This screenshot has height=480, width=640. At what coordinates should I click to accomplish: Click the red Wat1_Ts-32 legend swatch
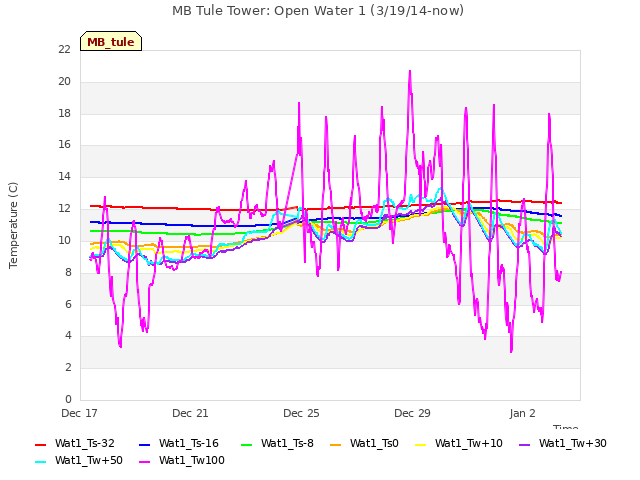pyautogui.click(x=40, y=444)
